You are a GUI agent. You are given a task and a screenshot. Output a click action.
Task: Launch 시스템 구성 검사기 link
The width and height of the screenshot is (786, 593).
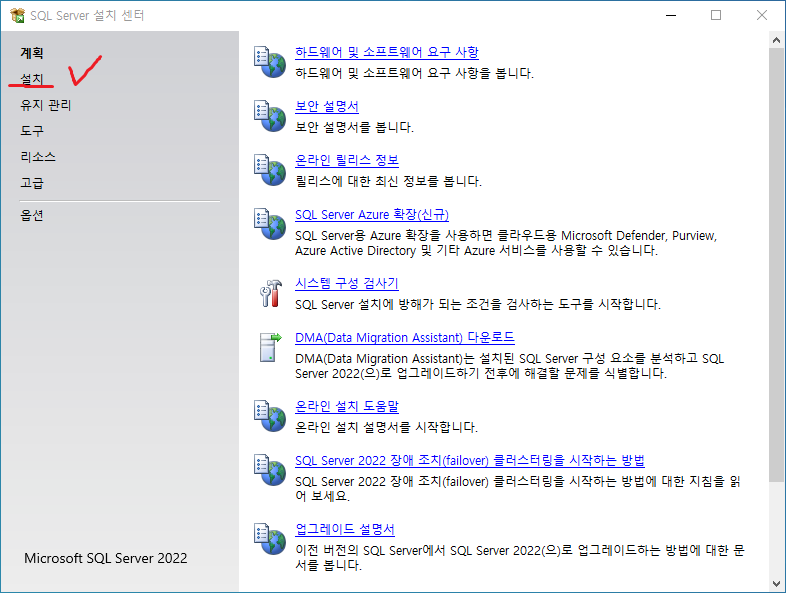click(x=346, y=283)
